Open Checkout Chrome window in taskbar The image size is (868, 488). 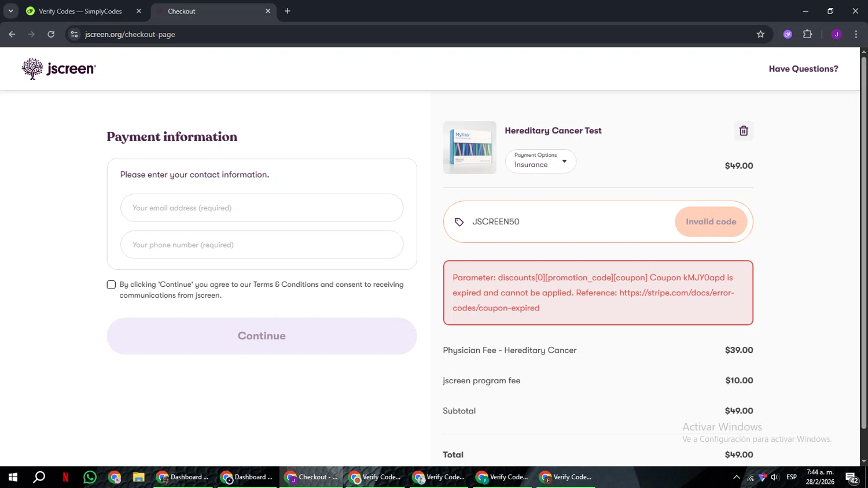pos(311,477)
